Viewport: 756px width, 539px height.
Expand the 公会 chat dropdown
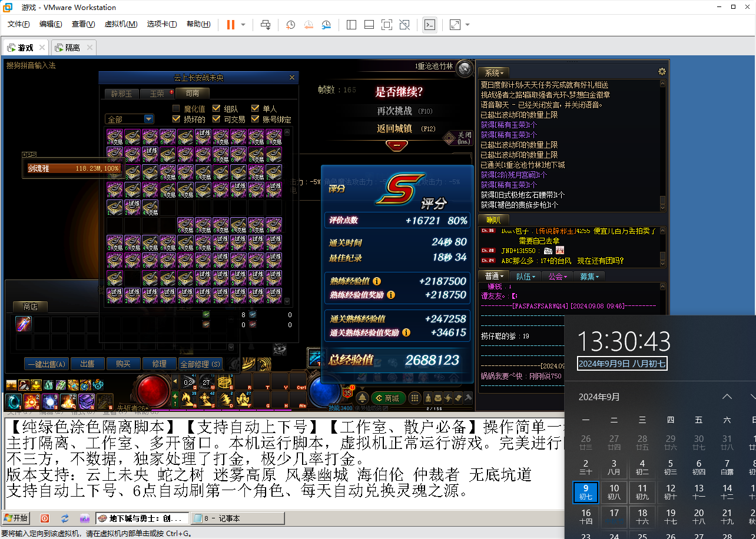pos(558,276)
